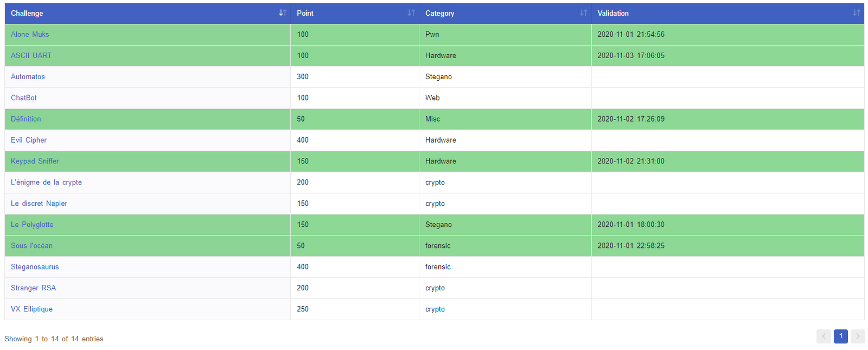
Task: Click the Point column sort icon
Action: [x=411, y=13]
